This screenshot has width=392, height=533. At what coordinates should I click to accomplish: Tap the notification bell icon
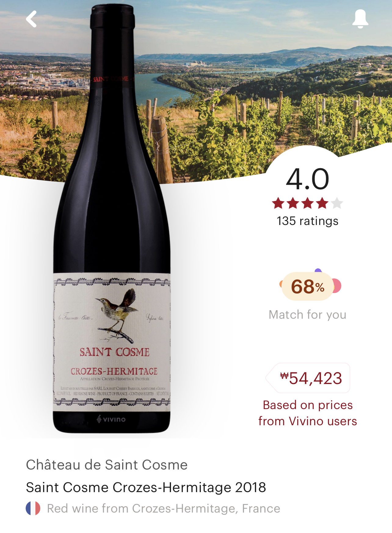[x=360, y=19]
